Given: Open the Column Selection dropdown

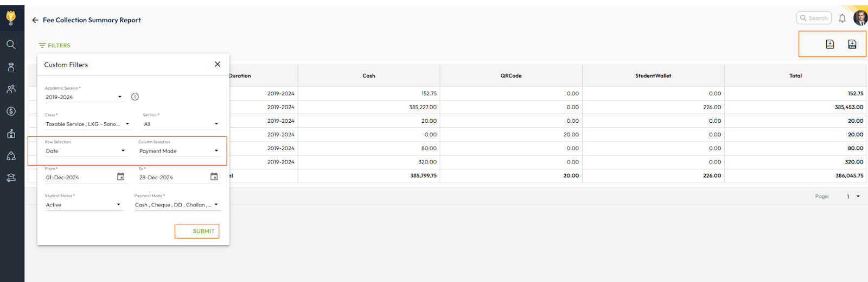Looking at the screenshot, I should [178, 151].
